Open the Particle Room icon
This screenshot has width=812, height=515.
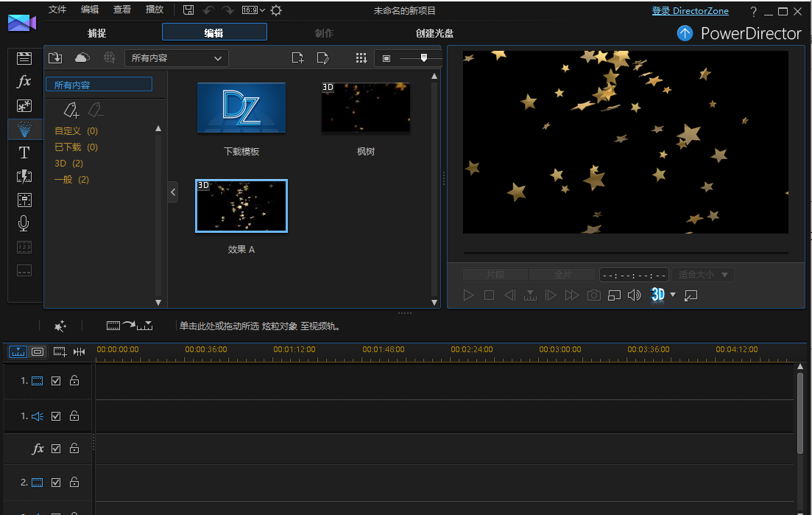coord(24,129)
